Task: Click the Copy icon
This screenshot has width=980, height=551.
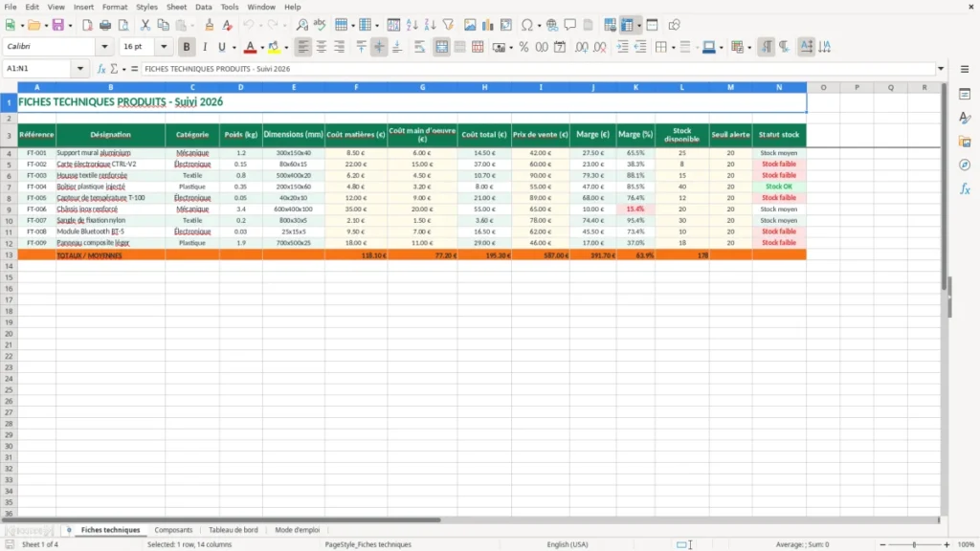Action: [x=163, y=25]
